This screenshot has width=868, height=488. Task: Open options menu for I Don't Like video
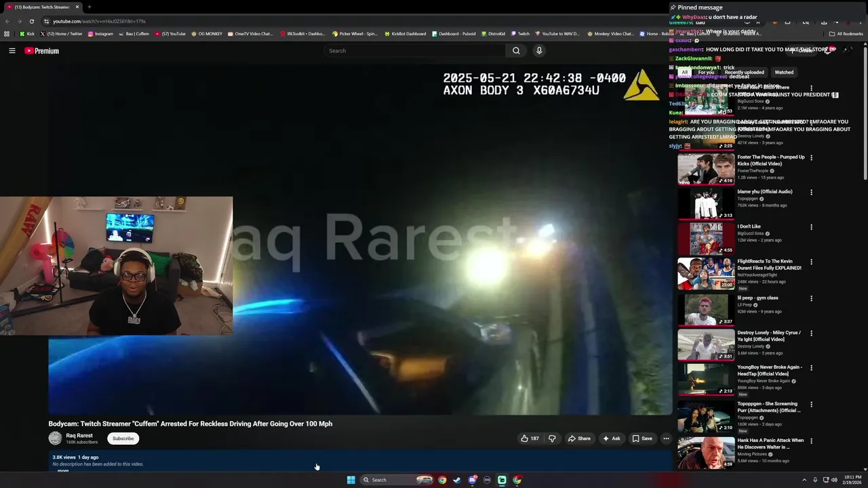coord(811,227)
